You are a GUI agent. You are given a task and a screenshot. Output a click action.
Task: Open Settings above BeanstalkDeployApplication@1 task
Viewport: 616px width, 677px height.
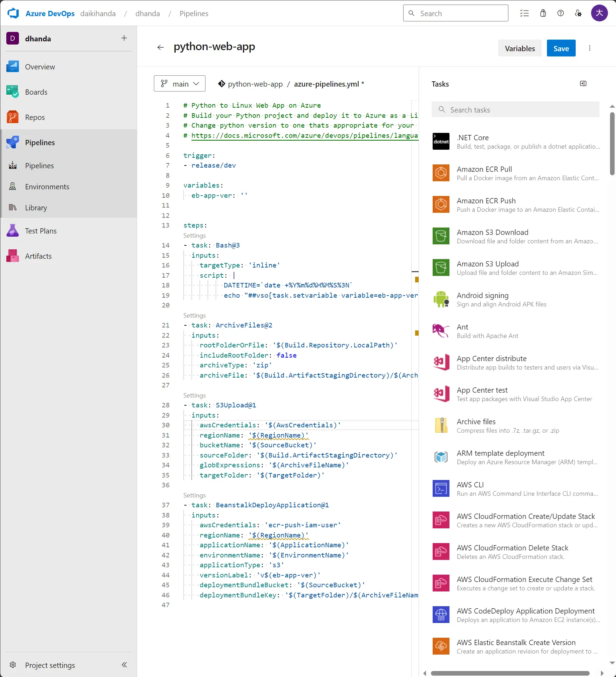click(x=195, y=495)
